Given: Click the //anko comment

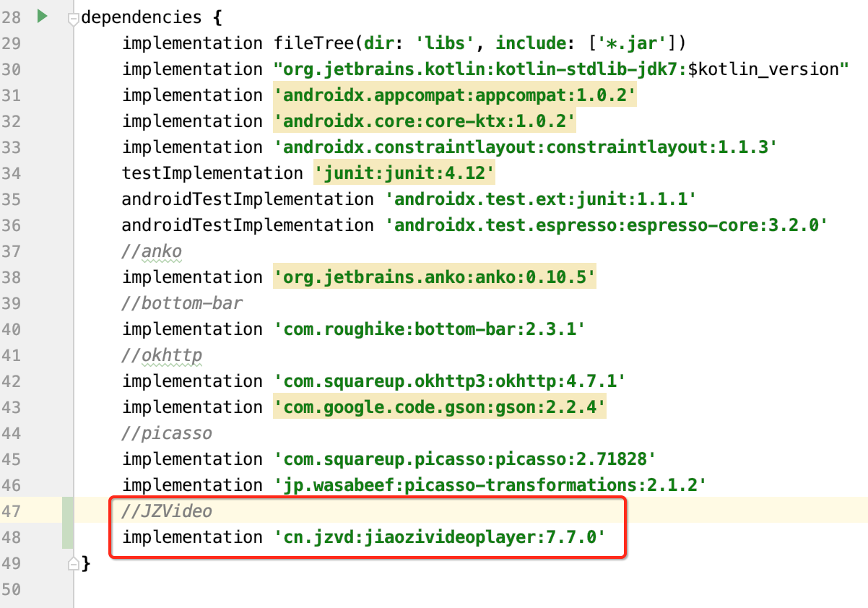Looking at the screenshot, I should (152, 251).
